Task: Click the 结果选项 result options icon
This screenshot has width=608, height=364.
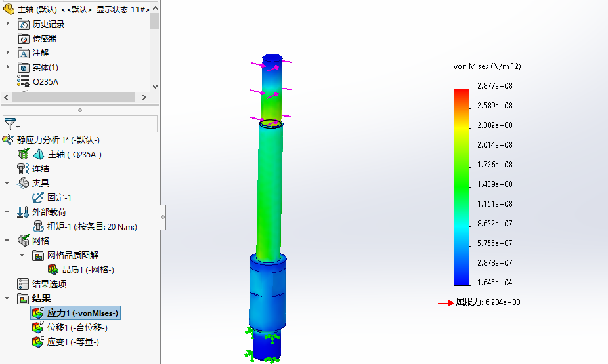Action: click(23, 284)
